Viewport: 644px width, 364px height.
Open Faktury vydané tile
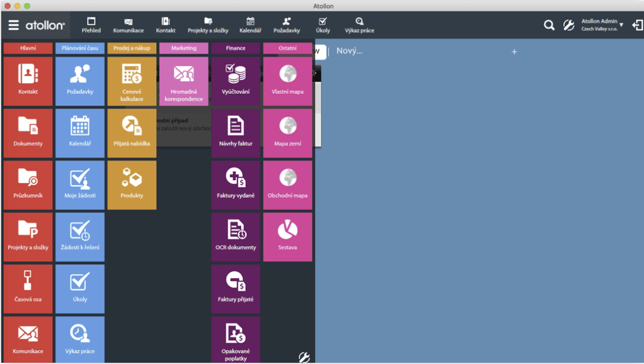point(236,184)
